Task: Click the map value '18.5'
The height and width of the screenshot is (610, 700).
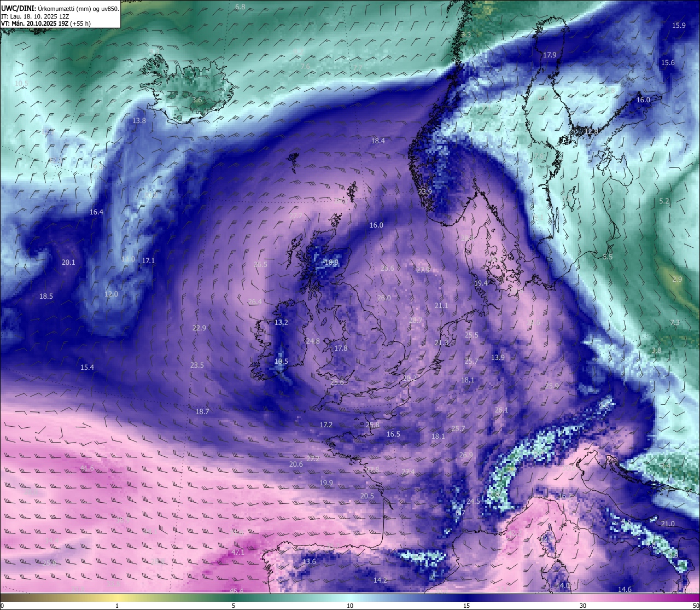Action: [x=46, y=296]
